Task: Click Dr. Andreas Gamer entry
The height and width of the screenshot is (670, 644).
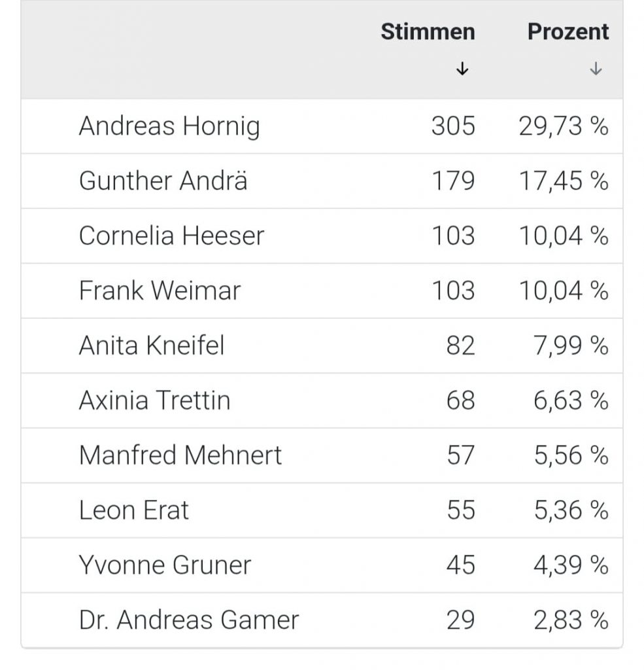Action: point(189,620)
